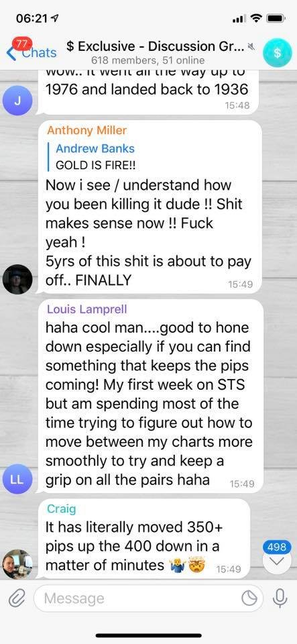Screen dimensions: 297x644
Task: Open the group's dollar sign avatar
Action: pos(278,53)
